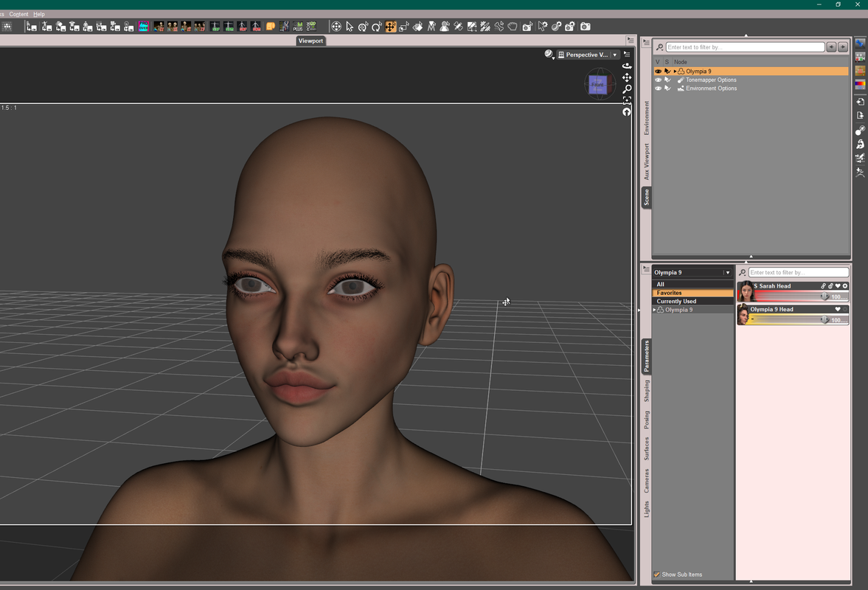Image resolution: width=868 pixels, height=590 pixels.
Task: Open the Olympia 9 dropdown in Parameters
Action: pos(727,273)
